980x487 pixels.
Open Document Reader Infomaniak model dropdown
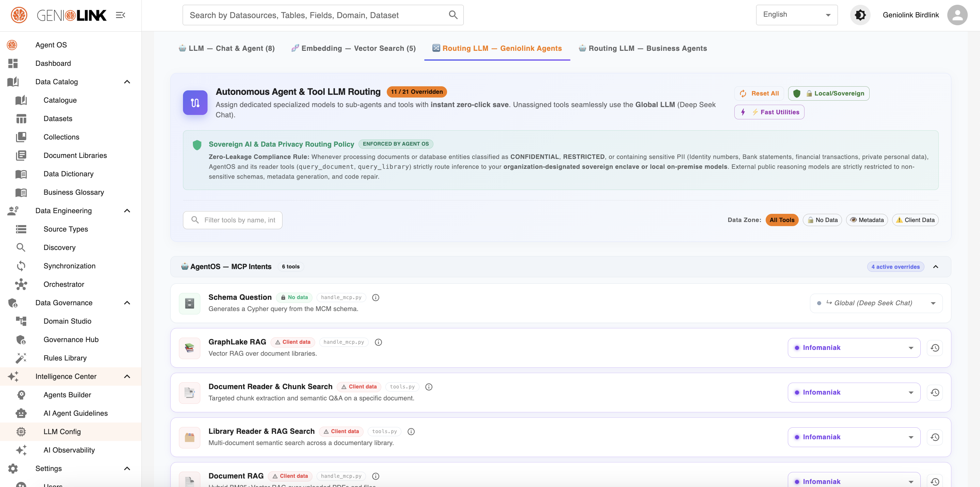point(854,393)
